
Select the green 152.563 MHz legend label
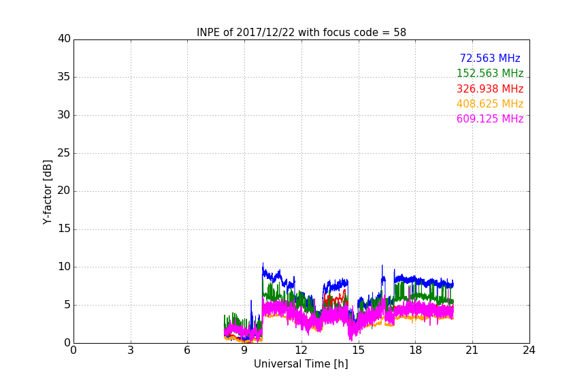[x=490, y=73]
